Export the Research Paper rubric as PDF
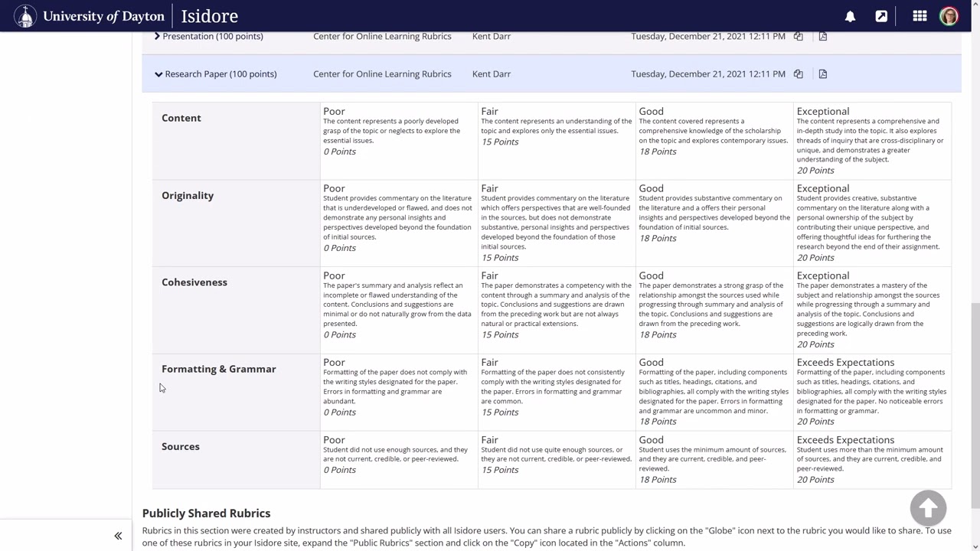 click(x=823, y=74)
